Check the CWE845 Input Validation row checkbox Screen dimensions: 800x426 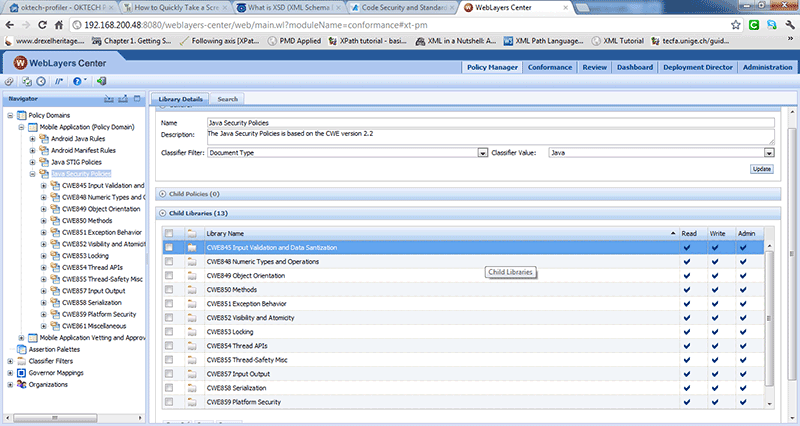coord(169,247)
